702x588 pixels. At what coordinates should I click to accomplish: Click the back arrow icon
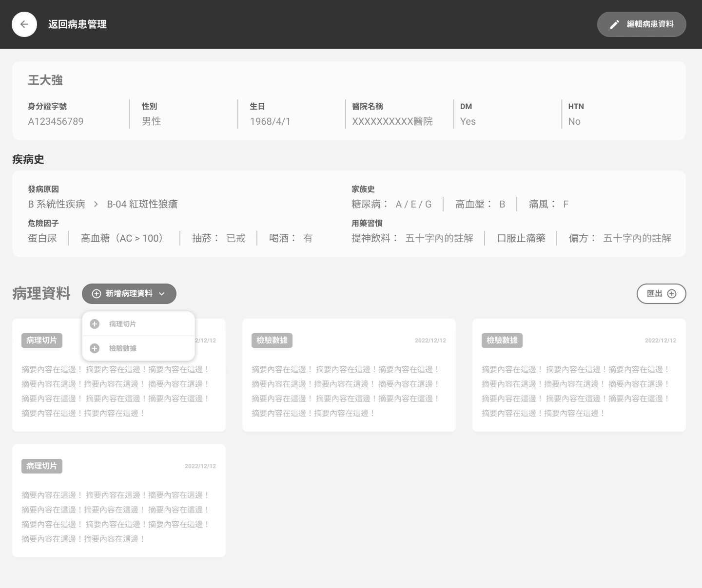coord(24,24)
